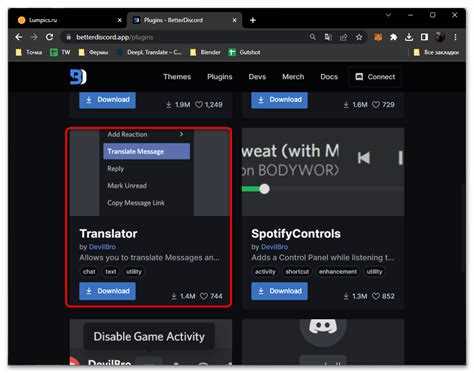Screen dimensions: 474x373
Task: Select the enhancement tag on SpotifyControls
Action: point(338,272)
